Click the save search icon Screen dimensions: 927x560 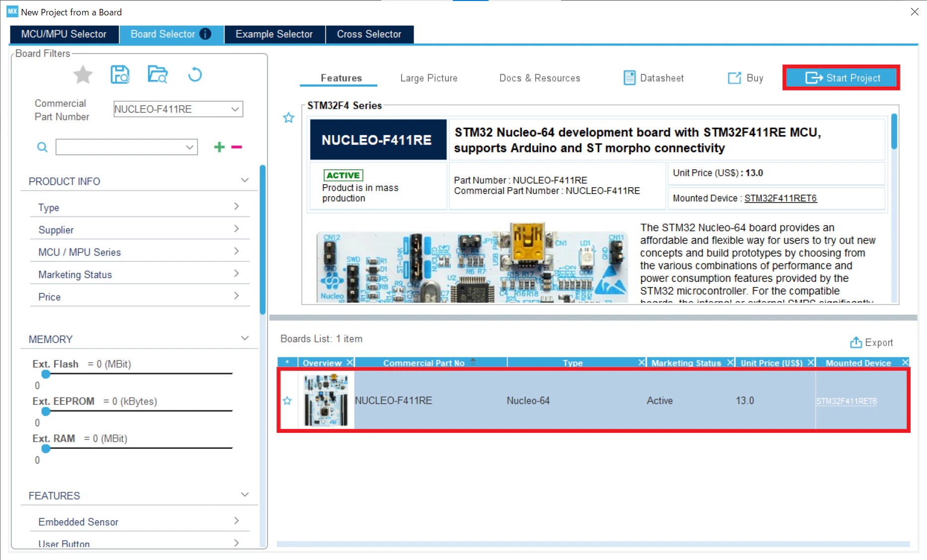click(x=120, y=74)
